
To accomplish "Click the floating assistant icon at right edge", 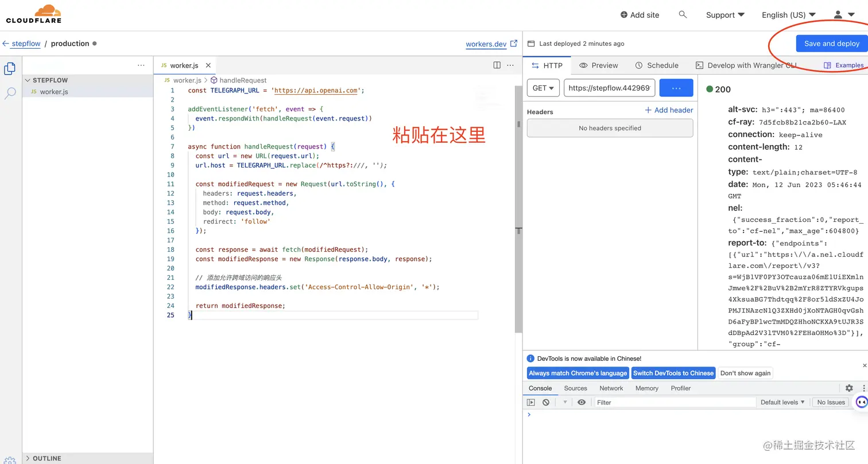I will (862, 402).
